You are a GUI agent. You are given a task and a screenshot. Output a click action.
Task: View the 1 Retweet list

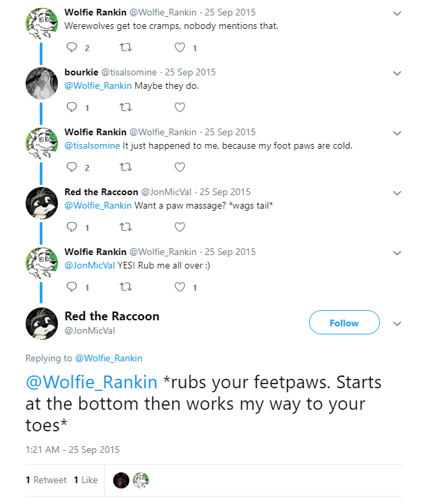click(46, 480)
